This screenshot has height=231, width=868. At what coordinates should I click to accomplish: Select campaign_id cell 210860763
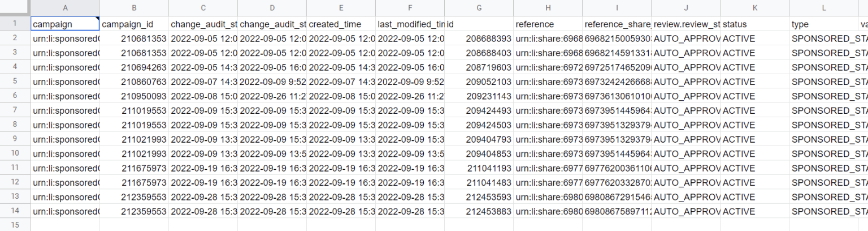click(144, 82)
